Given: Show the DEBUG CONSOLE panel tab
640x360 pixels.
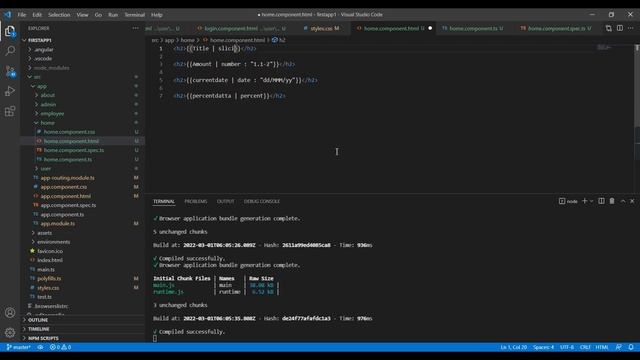Looking at the screenshot, I should tap(262, 201).
